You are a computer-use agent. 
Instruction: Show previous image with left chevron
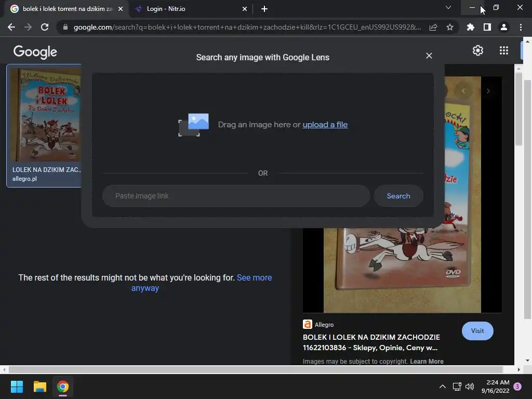click(463, 91)
